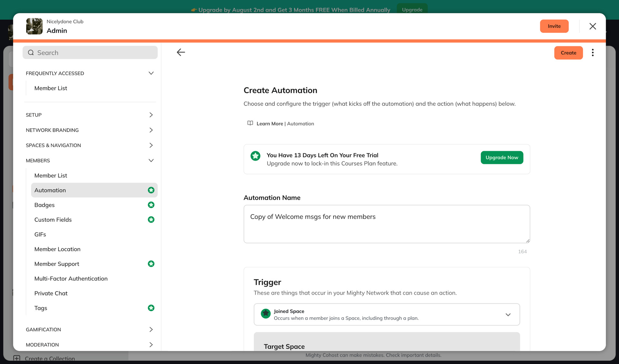The image size is (619, 364).
Task: Click the green star on the free trial banner
Action: 255,156
